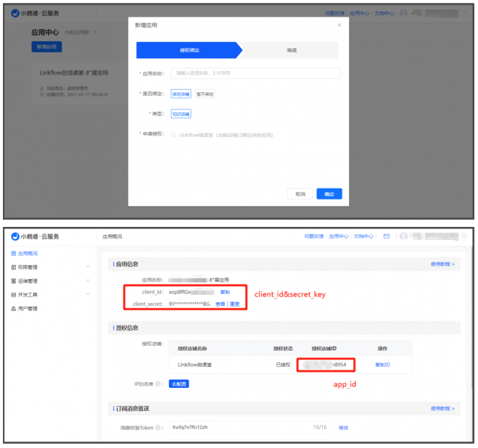Open 用户管理 in the sidebar
The width and height of the screenshot is (478, 448).
click(28, 309)
